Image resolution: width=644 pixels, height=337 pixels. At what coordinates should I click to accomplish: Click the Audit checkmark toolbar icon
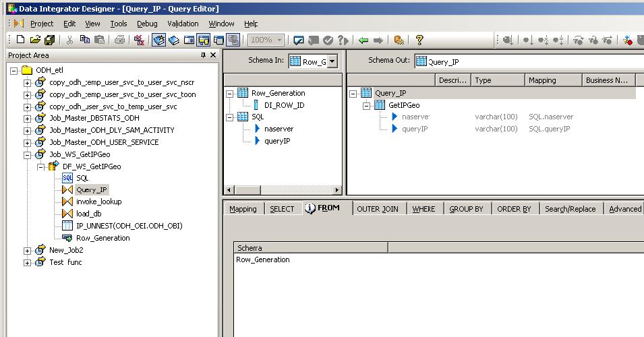[x=328, y=40]
